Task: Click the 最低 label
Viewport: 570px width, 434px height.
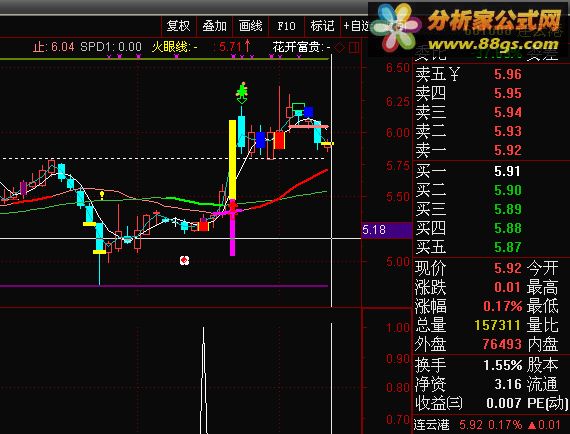Action: [542, 306]
